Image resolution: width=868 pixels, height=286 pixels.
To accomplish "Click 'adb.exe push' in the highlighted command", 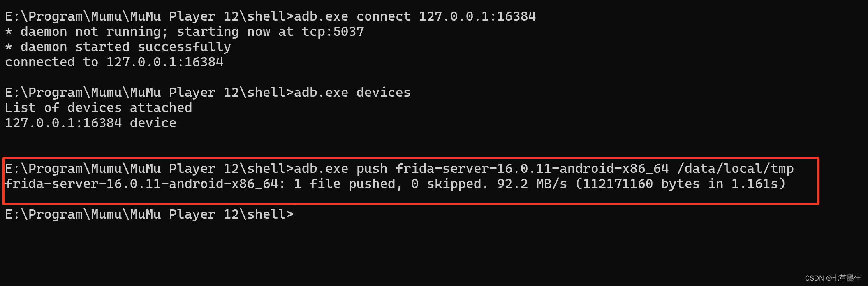I will (x=340, y=169).
